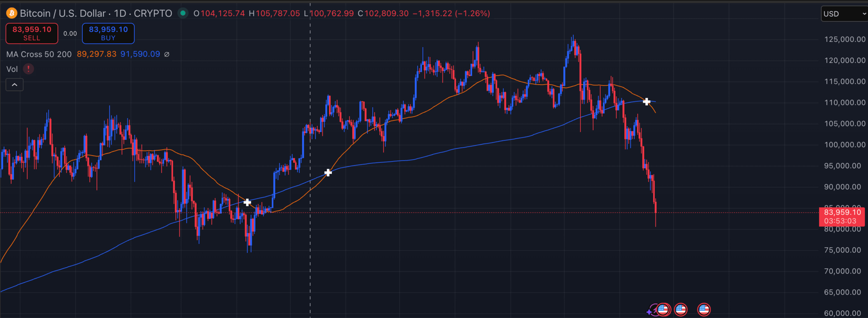The width and height of the screenshot is (868, 318).
Task: Click the MA cross marker near the 95,000 level
Action: click(328, 172)
